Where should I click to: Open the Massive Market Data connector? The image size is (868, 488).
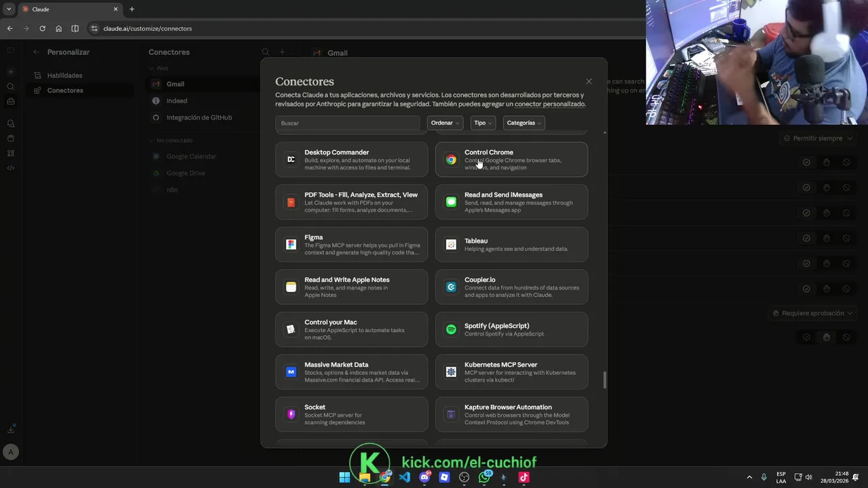351,372
